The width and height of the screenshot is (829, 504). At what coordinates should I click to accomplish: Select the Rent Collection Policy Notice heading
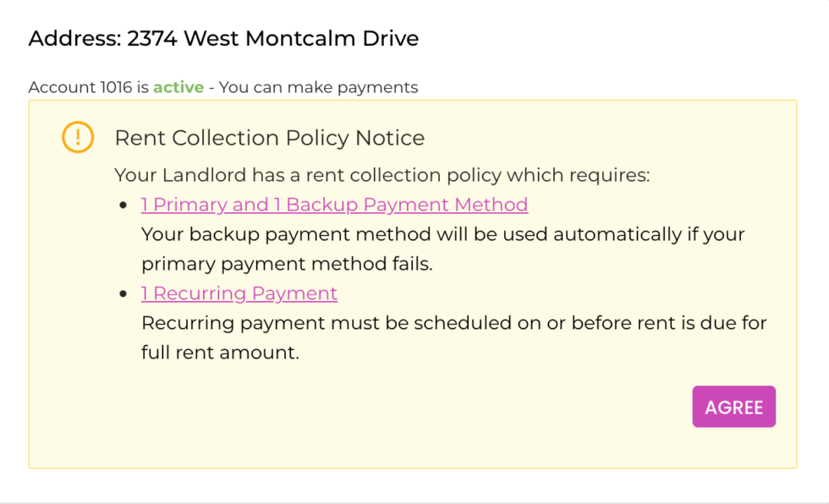click(x=269, y=138)
